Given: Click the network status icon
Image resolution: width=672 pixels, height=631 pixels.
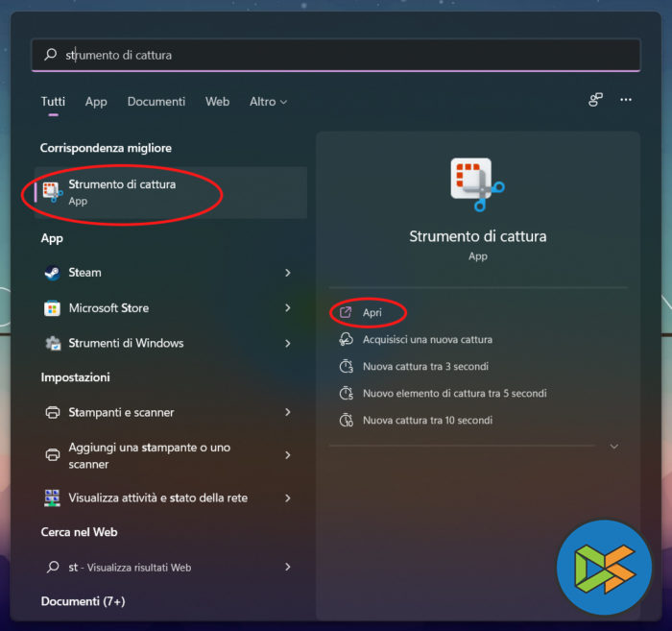Looking at the screenshot, I should [52, 498].
